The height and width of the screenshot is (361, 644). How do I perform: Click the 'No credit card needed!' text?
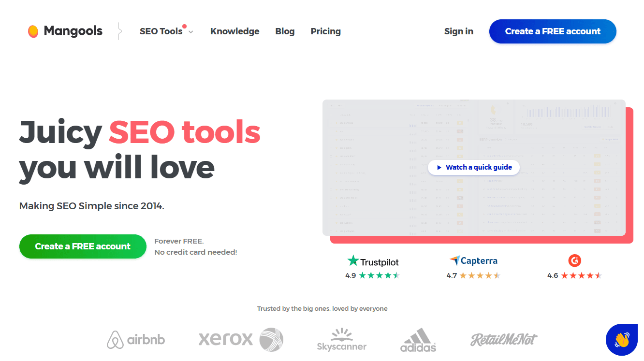[196, 252]
